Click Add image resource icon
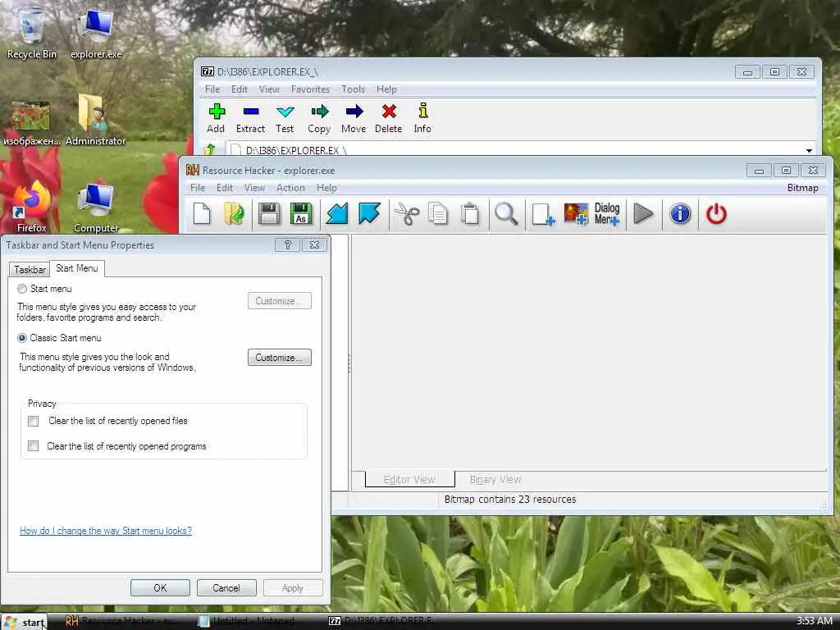 576,214
